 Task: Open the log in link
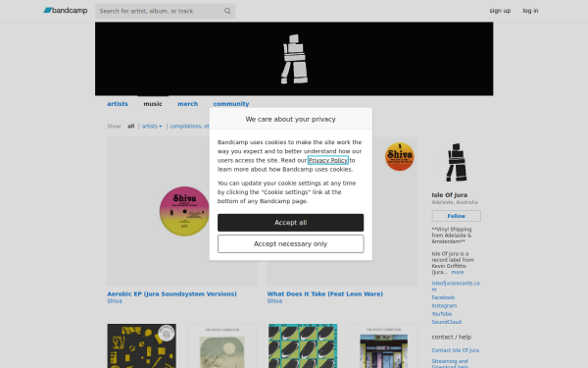pyautogui.click(x=530, y=11)
